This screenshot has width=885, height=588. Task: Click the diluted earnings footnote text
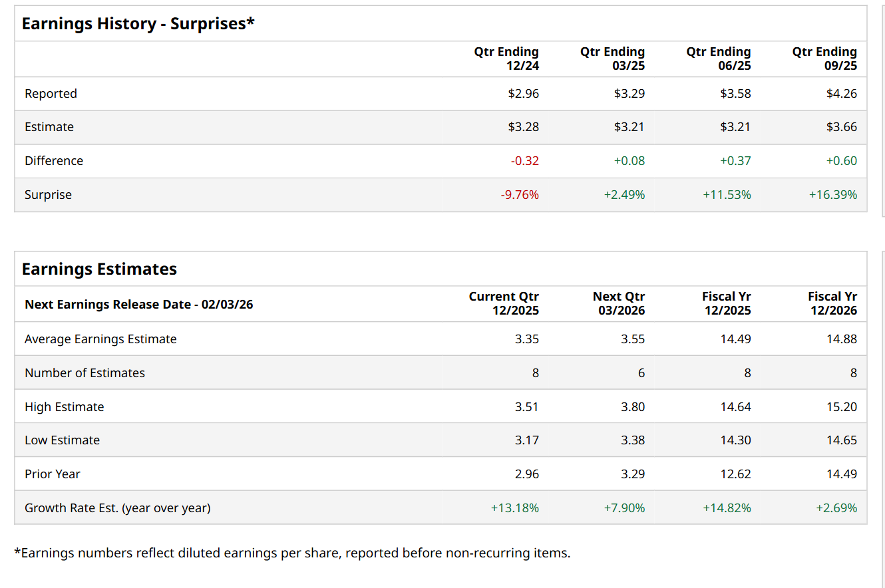pyautogui.click(x=292, y=553)
